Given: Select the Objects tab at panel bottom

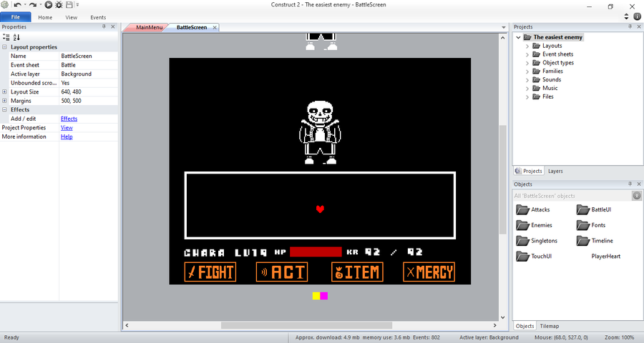Looking at the screenshot, I should [525, 326].
